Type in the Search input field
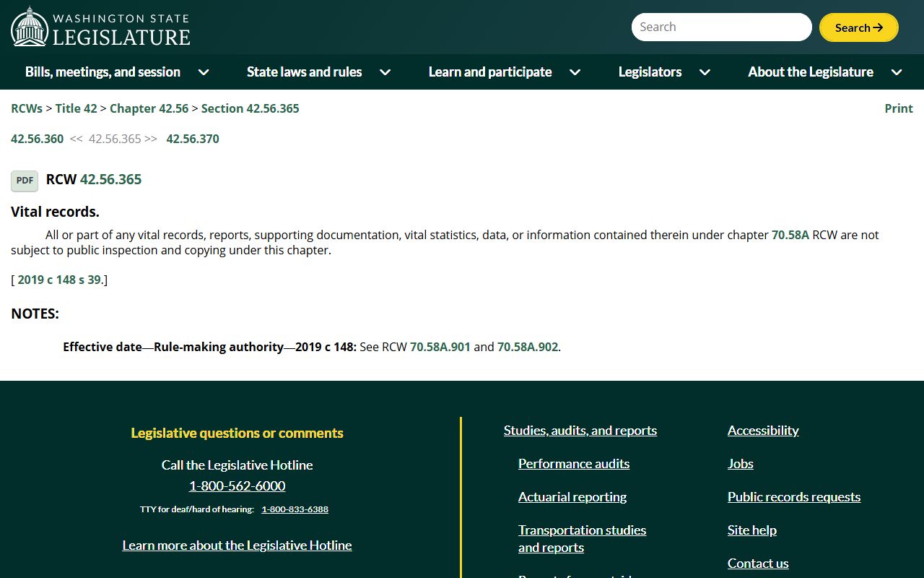 (720, 27)
